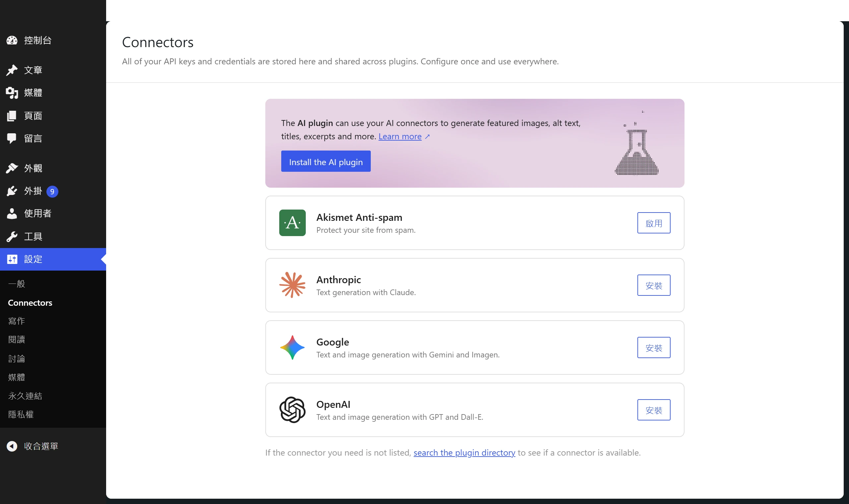Open the 寫作 writing settings
The width and height of the screenshot is (849, 504).
point(17,321)
